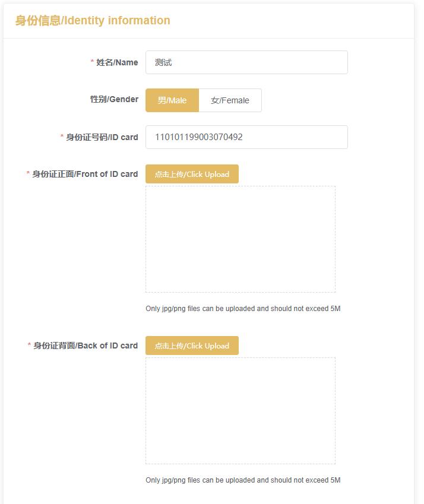This screenshot has width=424, height=504.
Task: Click the 身份证号码/ID card number field
Action: coord(246,137)
